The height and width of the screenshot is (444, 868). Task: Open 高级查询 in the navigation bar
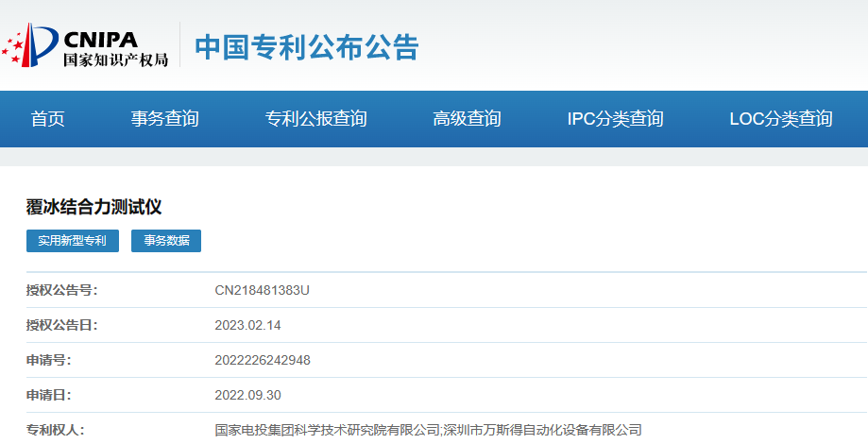pyautogui.click(x=467, y=118)
